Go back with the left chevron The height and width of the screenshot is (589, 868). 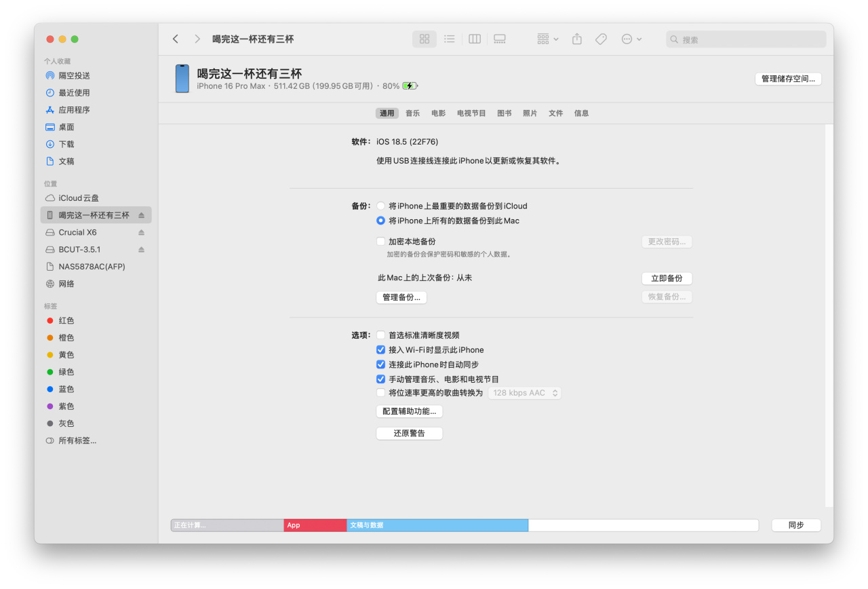tap(176, 39)
